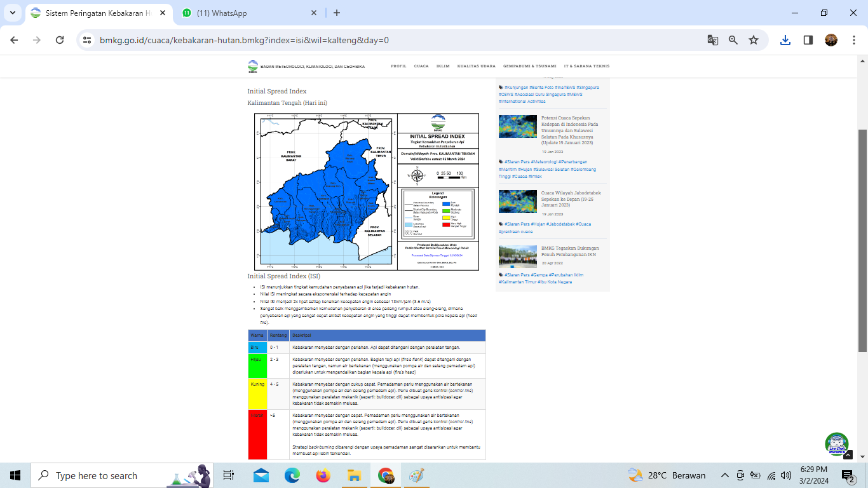This screenshot has height=488, width=868.
Task: Click the #Penerbangan tag
Action: click(574, 162)
